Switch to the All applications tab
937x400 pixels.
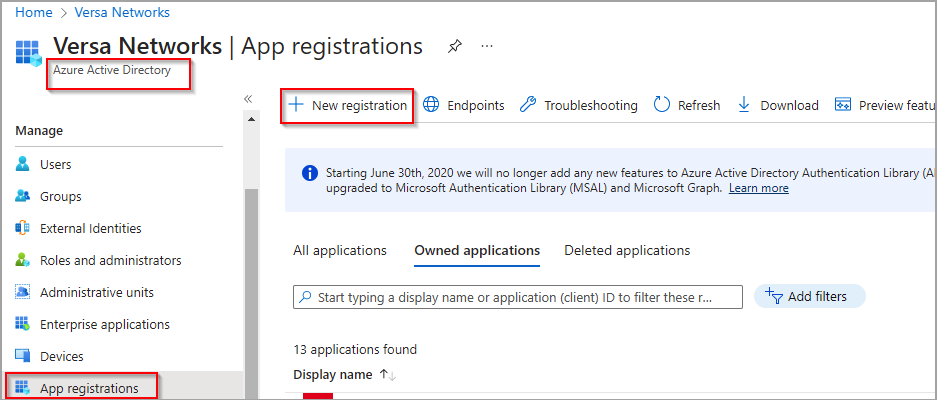click(339, 250)
